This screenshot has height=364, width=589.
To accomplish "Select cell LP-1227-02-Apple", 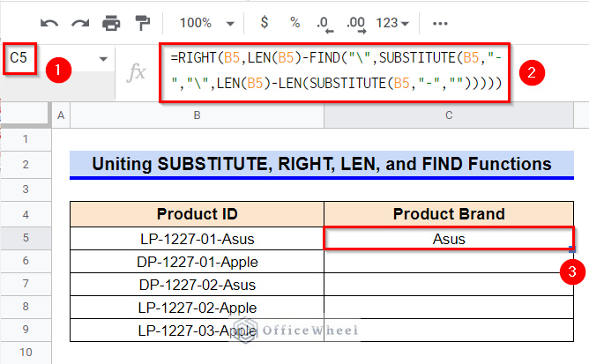I will pos(198,308).
